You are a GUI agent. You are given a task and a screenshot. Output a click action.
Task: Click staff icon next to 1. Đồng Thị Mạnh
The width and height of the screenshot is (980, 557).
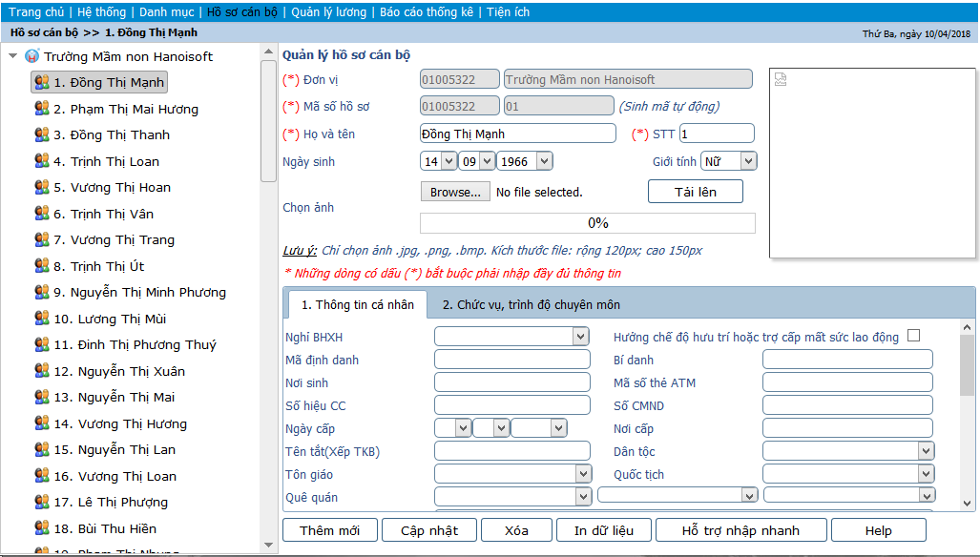[42, 82]
